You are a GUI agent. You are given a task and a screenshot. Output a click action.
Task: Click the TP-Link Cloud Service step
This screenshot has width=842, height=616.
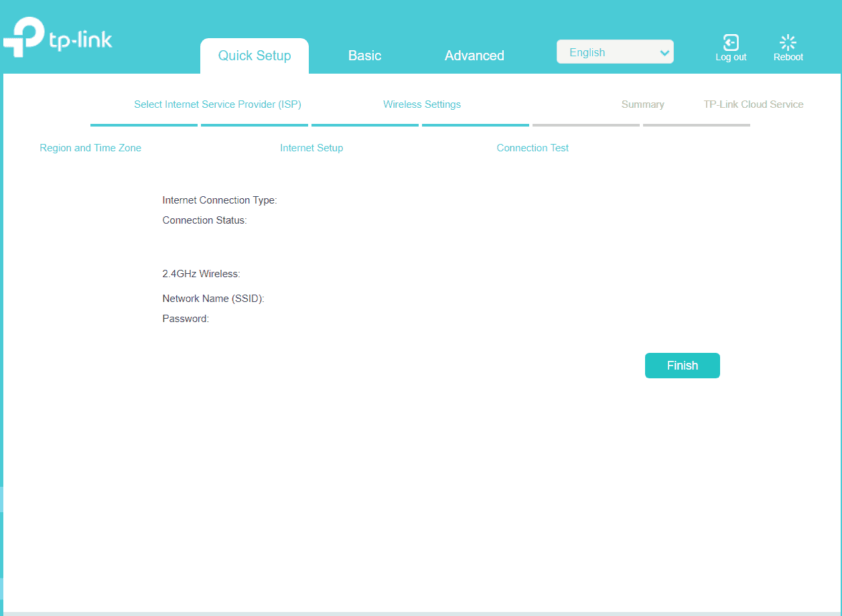coord(753,104)
